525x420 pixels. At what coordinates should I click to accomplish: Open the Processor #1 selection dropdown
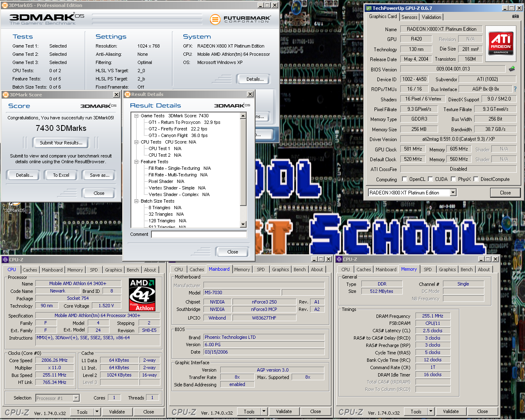coord(76,398)
